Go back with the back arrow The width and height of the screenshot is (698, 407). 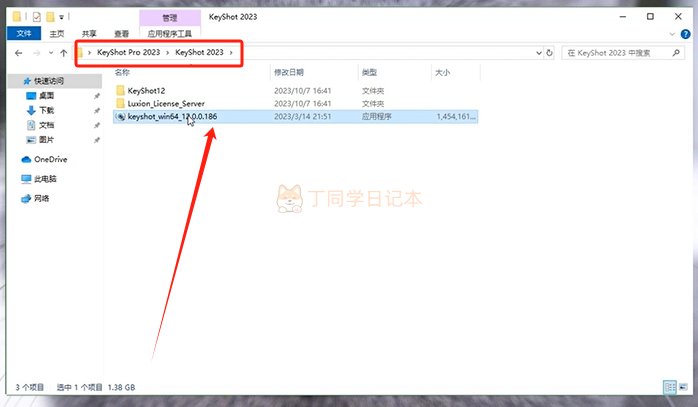[18, 53]
